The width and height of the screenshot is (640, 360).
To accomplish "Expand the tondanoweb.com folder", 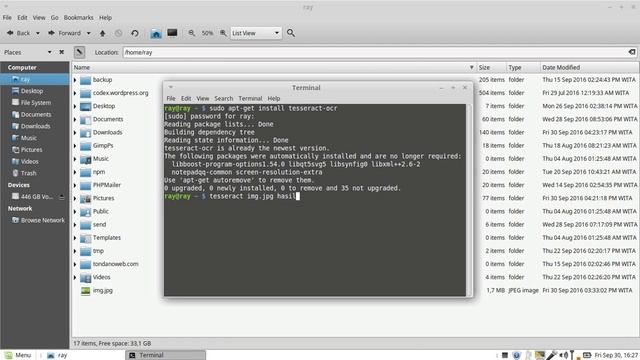I will tap(75, 264).
